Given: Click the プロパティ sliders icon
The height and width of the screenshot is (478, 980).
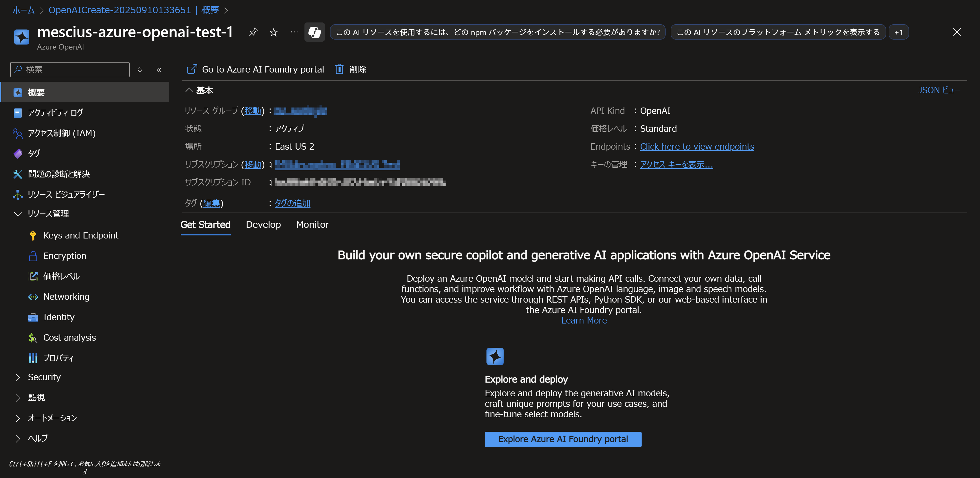Looking at the screenshot, I should pyautogui.click(x=33, y=358).
